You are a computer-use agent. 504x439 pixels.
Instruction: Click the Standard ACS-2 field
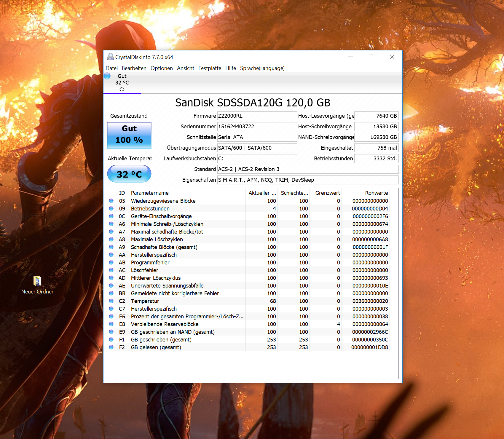(x=308, y=169)
